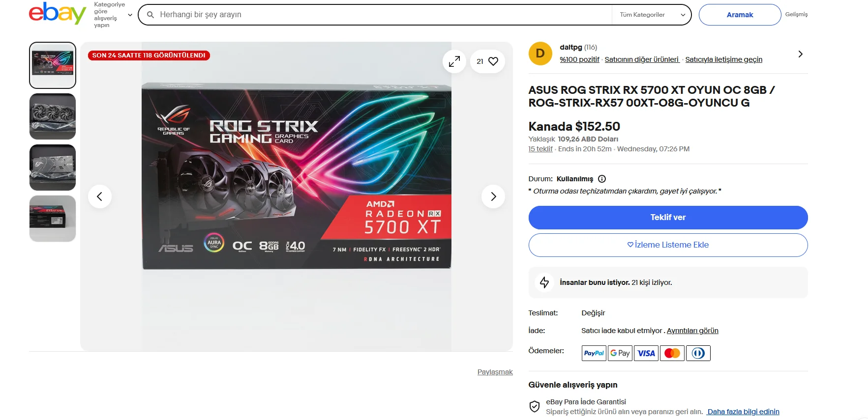Select the second graphics card thumbnail
This screenshot has height=420, width=868.
[x=53, y=116]
